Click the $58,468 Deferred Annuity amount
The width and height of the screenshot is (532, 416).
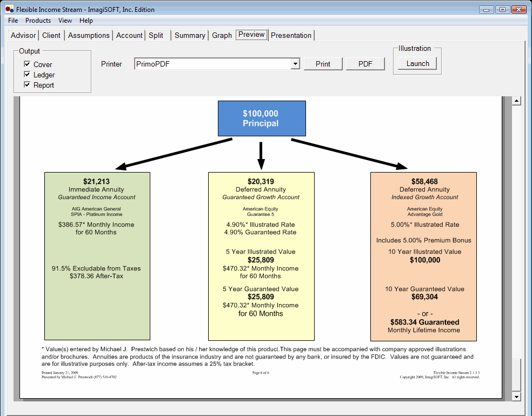click(x=424, y=181)
